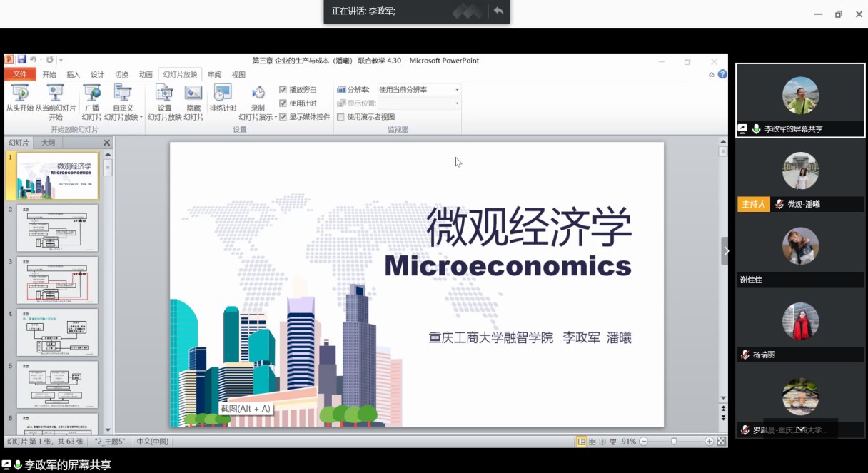Click the 排练计时 rehearse timings icon
868x473 pixels.
pyautogui.click(x=223, y=93)
